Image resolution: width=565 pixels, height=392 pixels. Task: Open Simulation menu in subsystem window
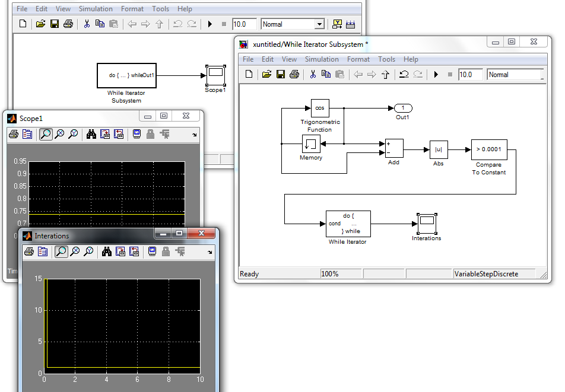322,59
